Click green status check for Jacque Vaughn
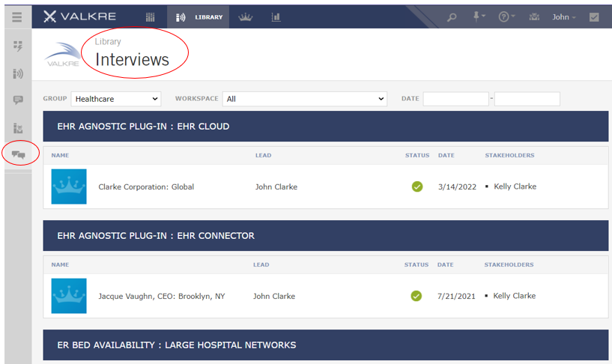 pos(416,296)
